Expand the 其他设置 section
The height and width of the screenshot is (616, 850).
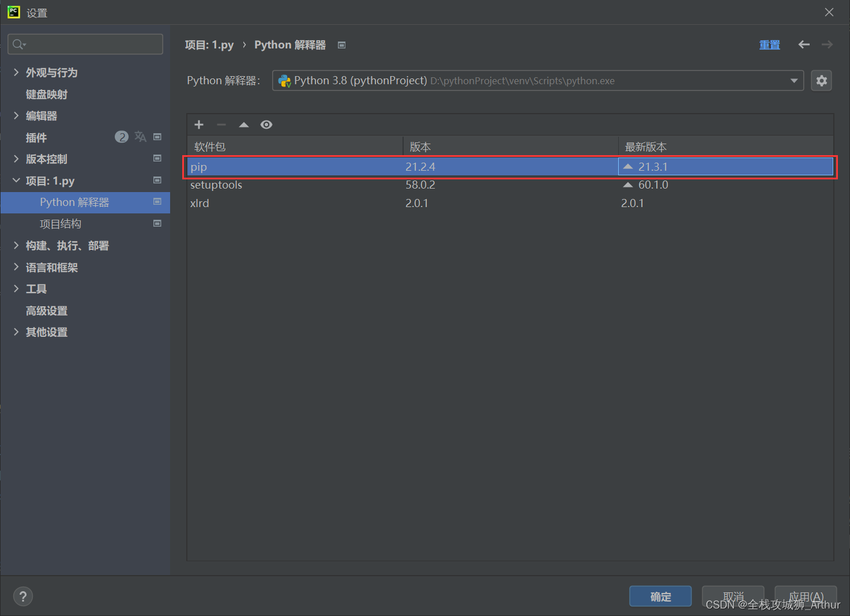(16, 332)
